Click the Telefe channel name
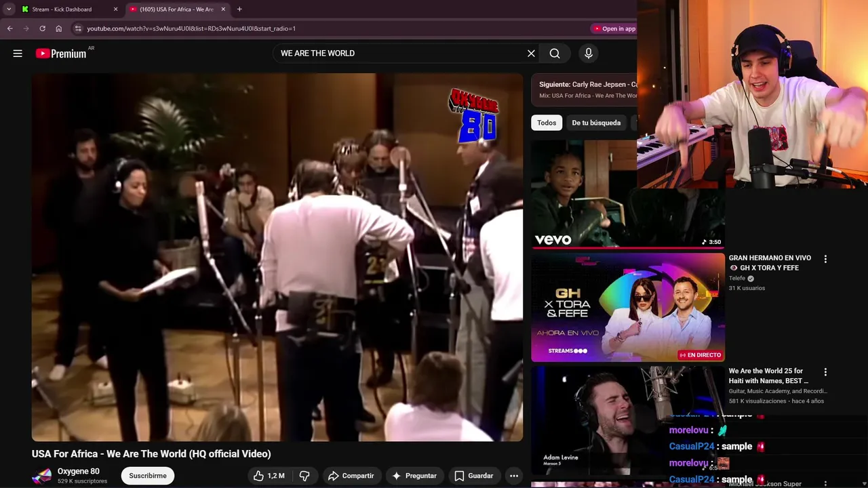This screenshot has height=488, width=868. [x=737, y=279]
